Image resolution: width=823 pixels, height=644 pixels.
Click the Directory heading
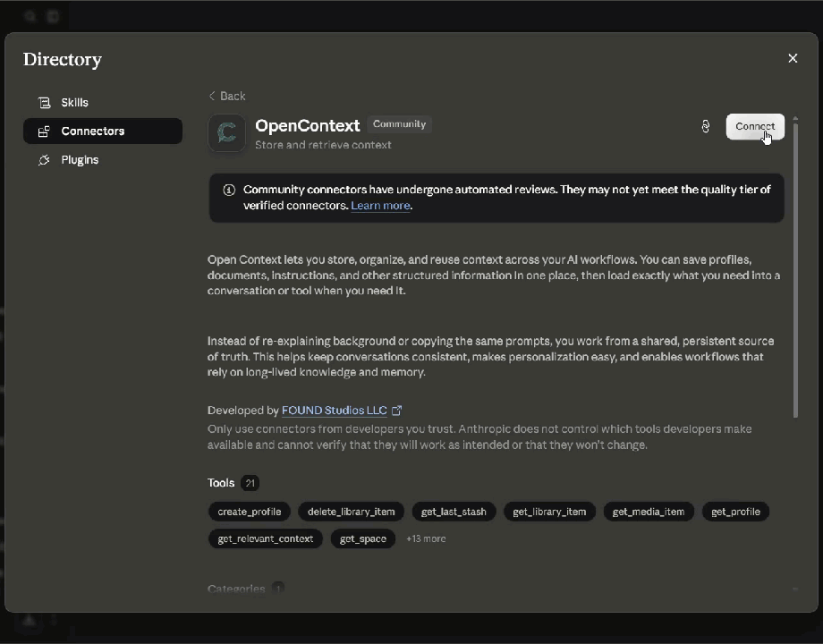tap(63, 59)
